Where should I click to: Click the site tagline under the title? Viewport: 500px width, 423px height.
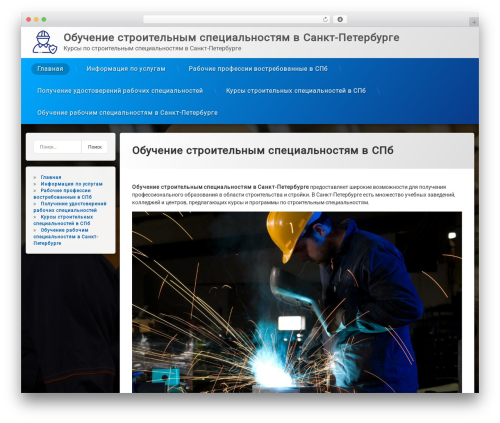(x=152, y=48)
